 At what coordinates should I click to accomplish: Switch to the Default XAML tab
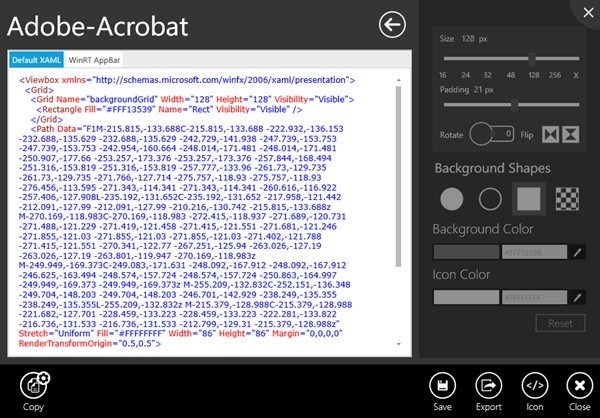36,60
